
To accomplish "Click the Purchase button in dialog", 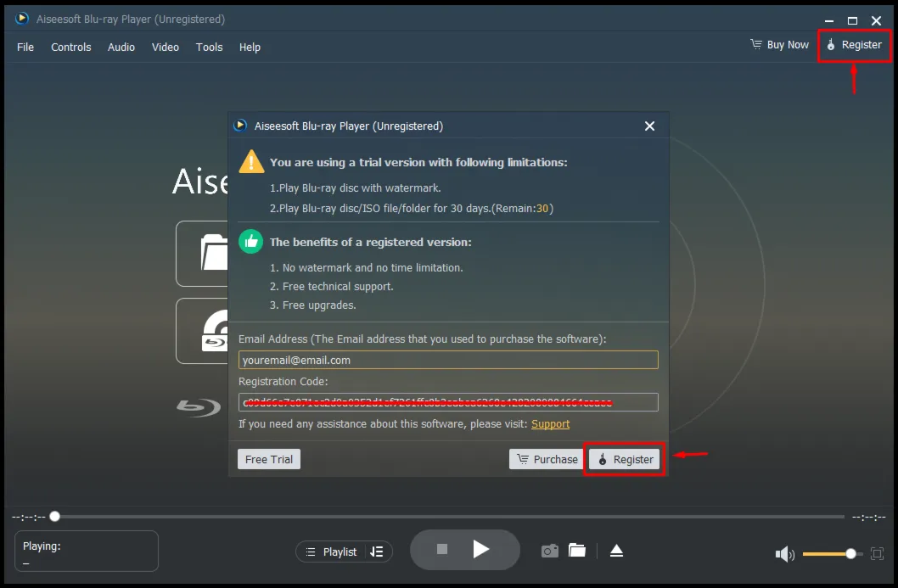I will [x=547, y=459].
